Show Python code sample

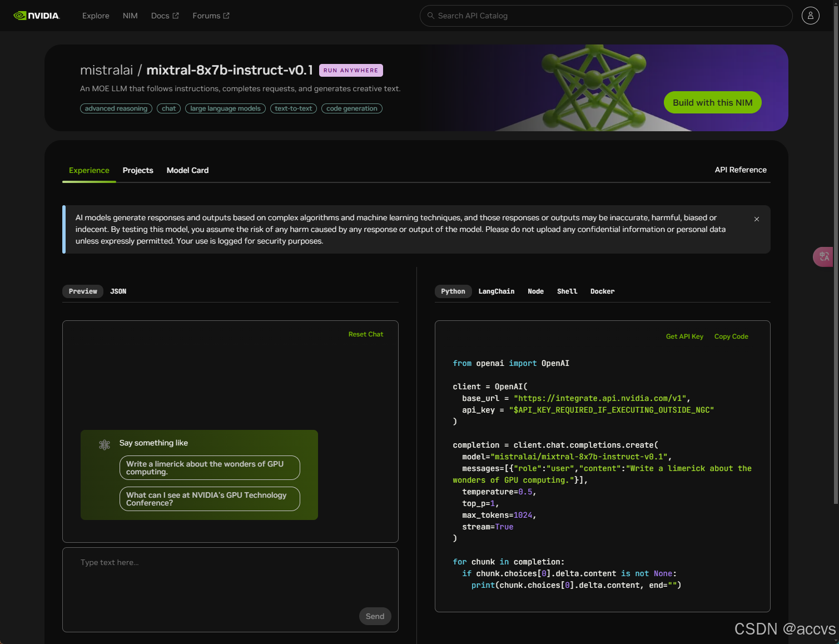[453, 291]
